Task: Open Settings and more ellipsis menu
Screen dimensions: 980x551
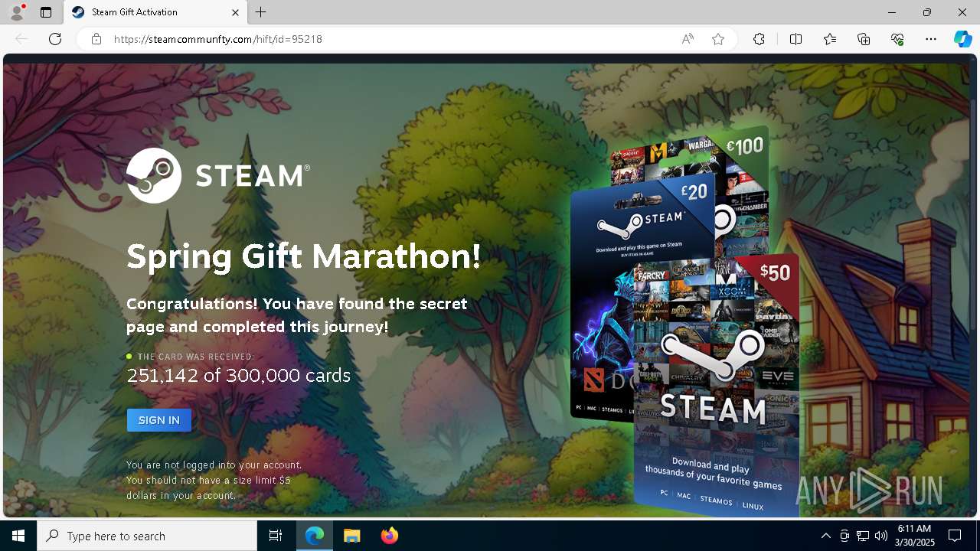Action: pyautogui.click(x=931, y=39)
